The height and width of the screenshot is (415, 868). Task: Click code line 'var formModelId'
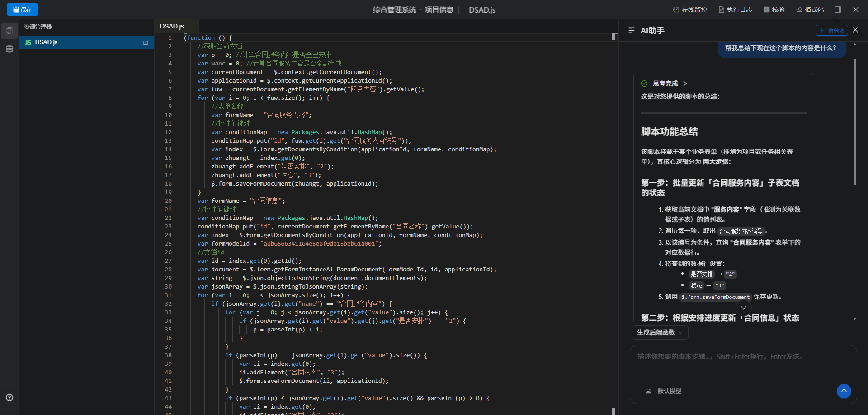click(x=289, y=244)
